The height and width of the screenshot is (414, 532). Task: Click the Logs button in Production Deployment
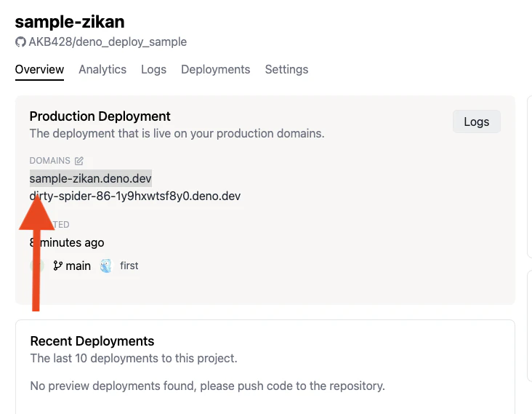[x=476, y=122]
